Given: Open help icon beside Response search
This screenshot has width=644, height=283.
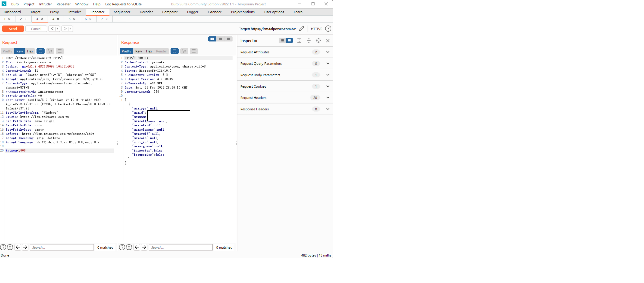Looking at the screenshot, I should pos(122,247).
